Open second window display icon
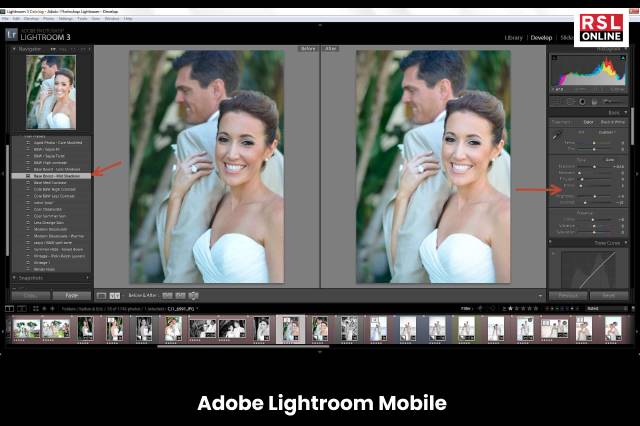 pos(22,309)
